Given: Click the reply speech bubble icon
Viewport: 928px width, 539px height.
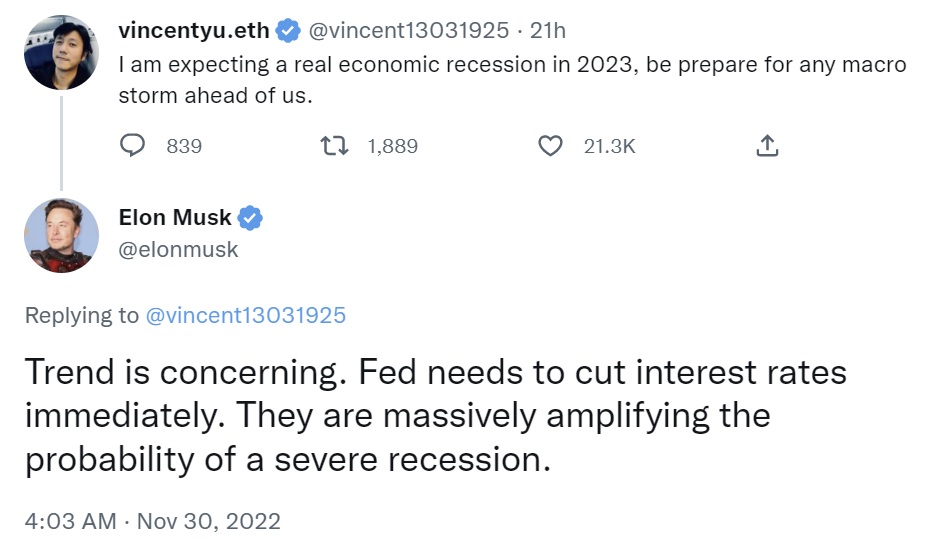Looking at the screenshot, I should click(132, 146).
